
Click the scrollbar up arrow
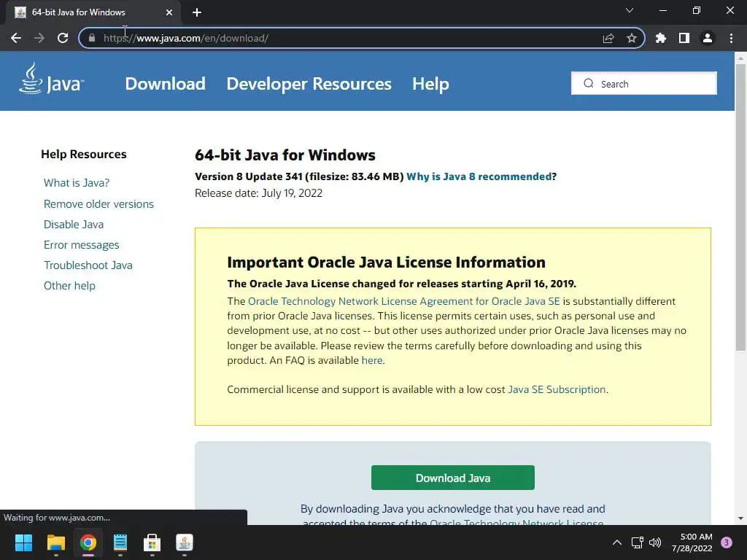pyautogui.click(x=740, y=58)
